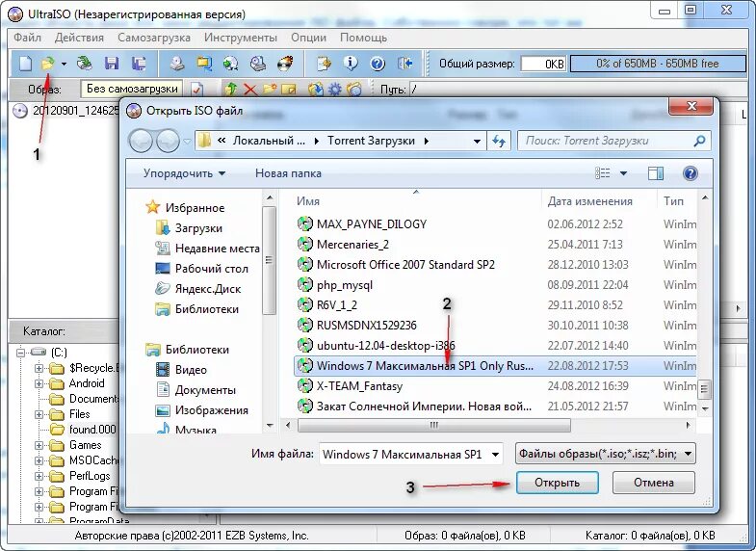Click the blue gear settings icon
The image size is (756, 551).
tap(334, 90)
